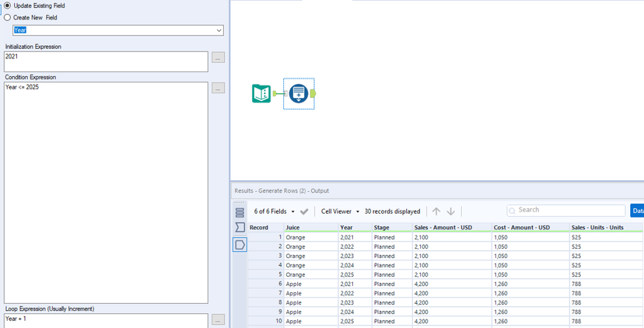Select the 525 units cell in record 2
Screen dimensions: 644x328
coord(606,246)
